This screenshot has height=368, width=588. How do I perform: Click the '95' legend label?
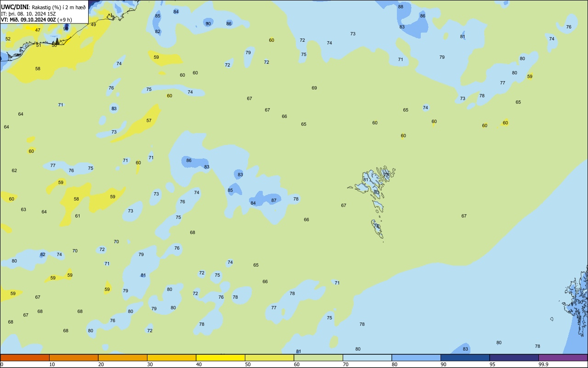click(492, 364)
